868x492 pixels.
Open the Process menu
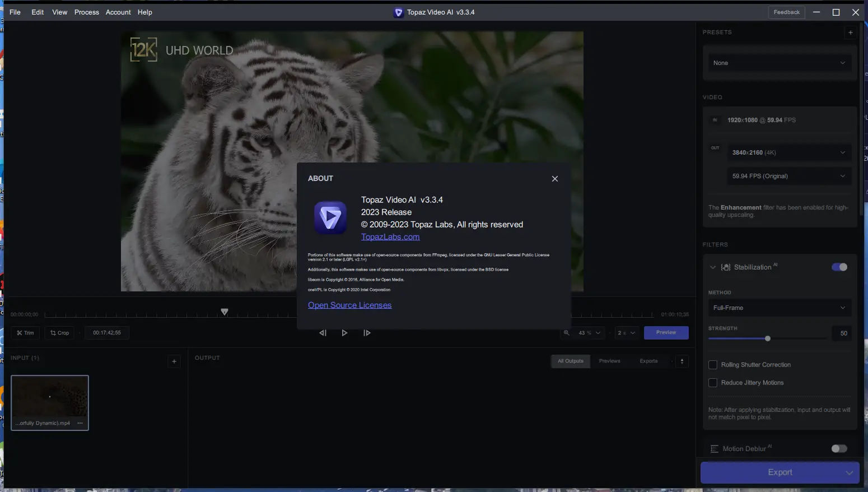87,12
